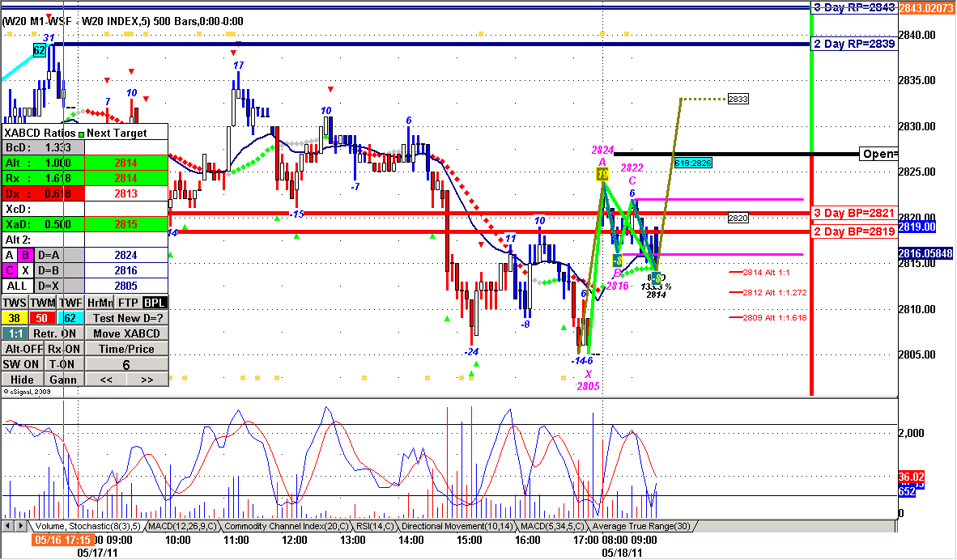Click the counter field showing 6
Viewport: 957px width, 560px height.
point(126,364)
